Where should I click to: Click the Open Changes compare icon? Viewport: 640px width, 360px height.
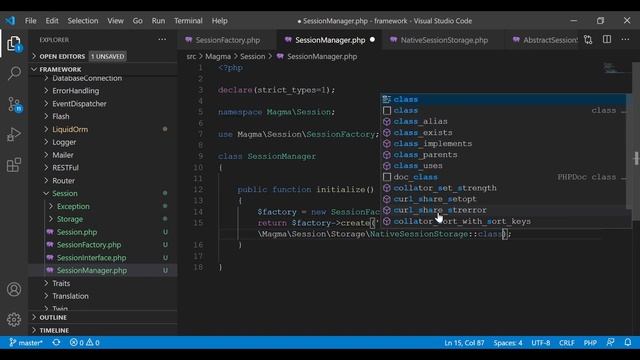click(x=588, y=40)
